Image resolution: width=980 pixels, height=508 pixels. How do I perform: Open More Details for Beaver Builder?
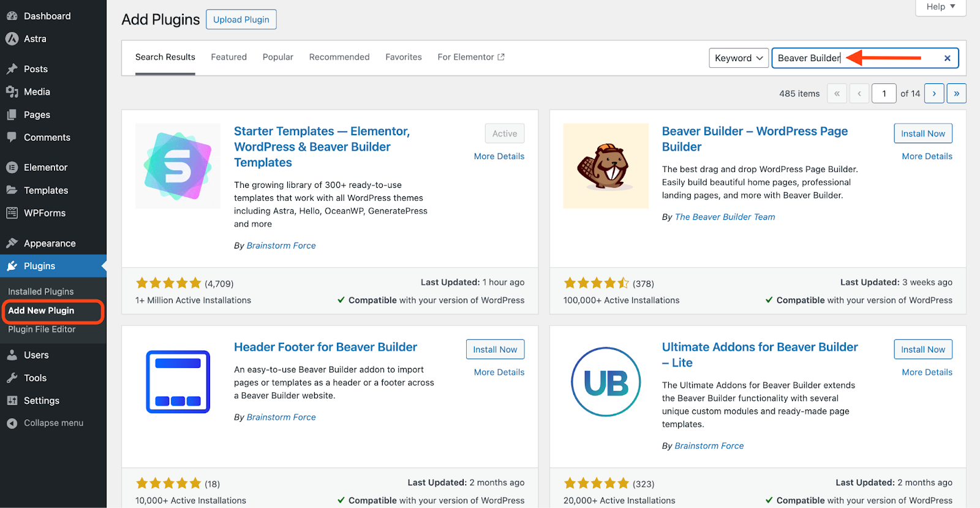pyautogui.click(x=927, y=156)
